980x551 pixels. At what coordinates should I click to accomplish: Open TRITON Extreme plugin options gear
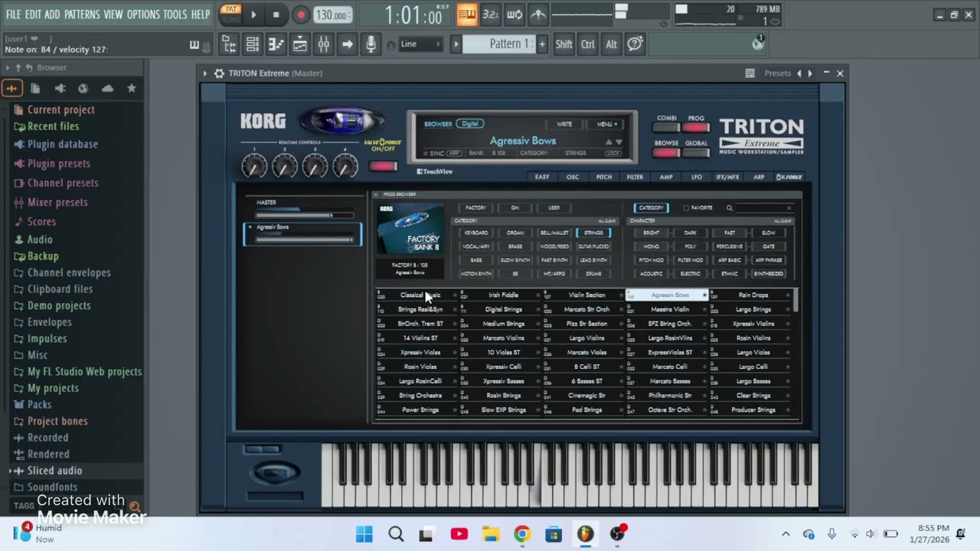point(219,73)
